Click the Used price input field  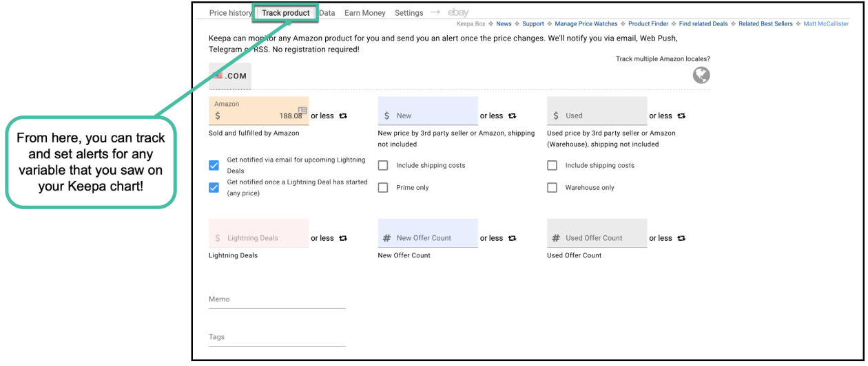click(597, 111)
